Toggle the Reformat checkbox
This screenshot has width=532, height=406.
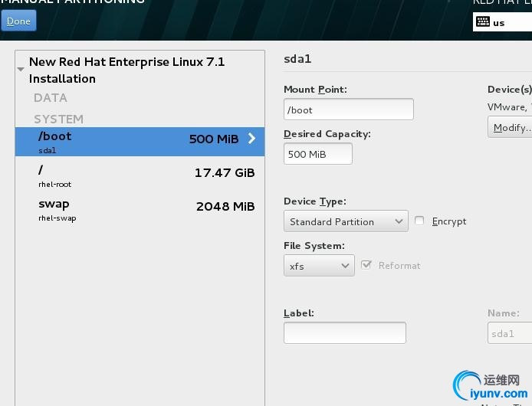tap(366, 265)
